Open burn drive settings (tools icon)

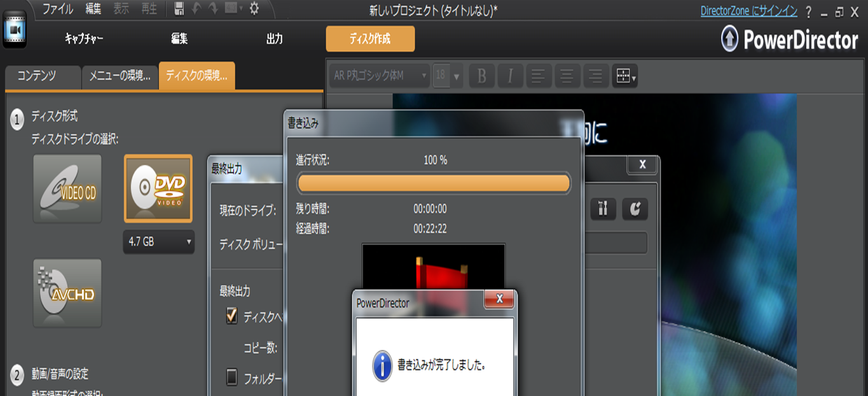[603, 209]
